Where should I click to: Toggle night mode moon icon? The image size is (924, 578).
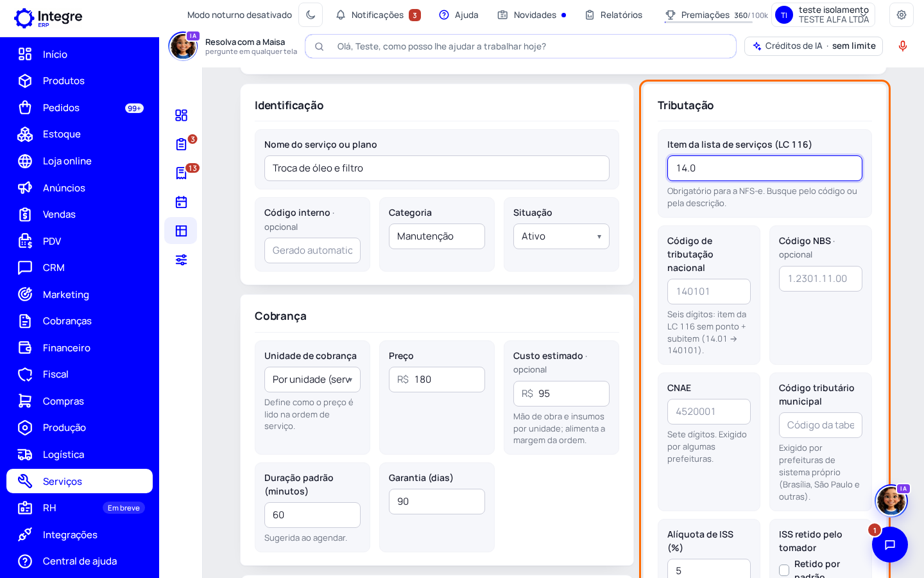[x=311, y=15]
